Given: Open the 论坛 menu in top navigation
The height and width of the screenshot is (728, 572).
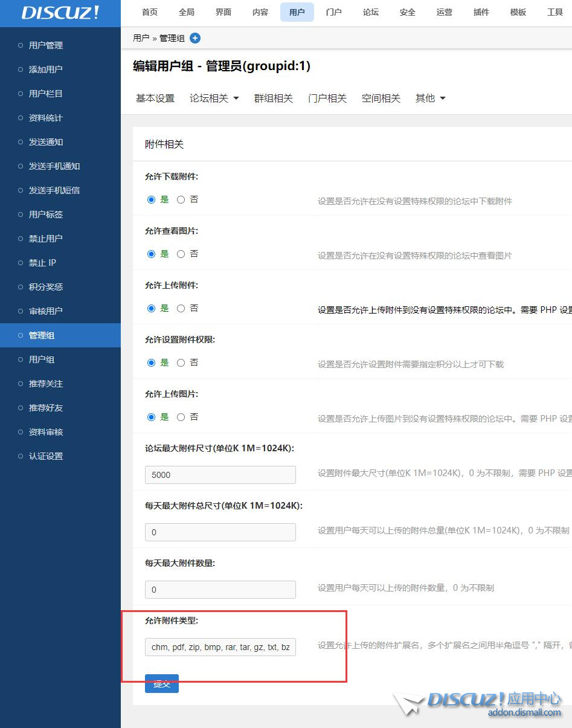Looking at the screenshot, I should tap(370, 11).
